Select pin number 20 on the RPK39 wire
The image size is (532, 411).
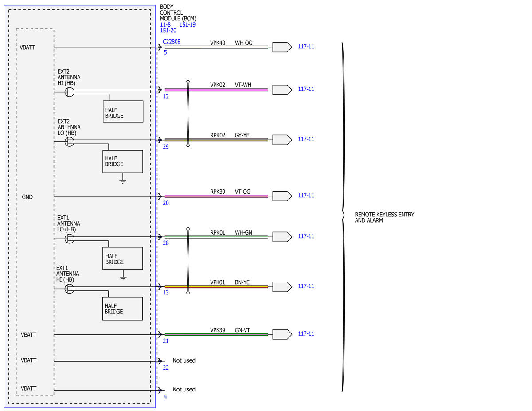[166, 203]
